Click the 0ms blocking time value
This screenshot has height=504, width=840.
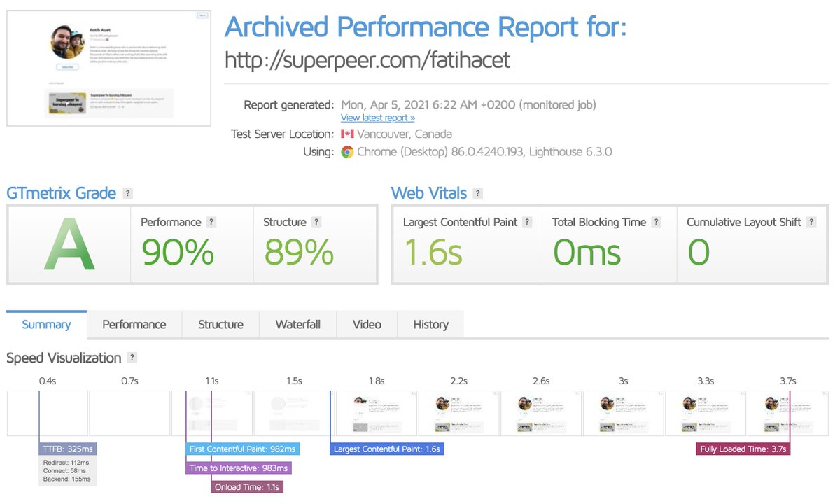pyautogui.click(x=587, y=252)
